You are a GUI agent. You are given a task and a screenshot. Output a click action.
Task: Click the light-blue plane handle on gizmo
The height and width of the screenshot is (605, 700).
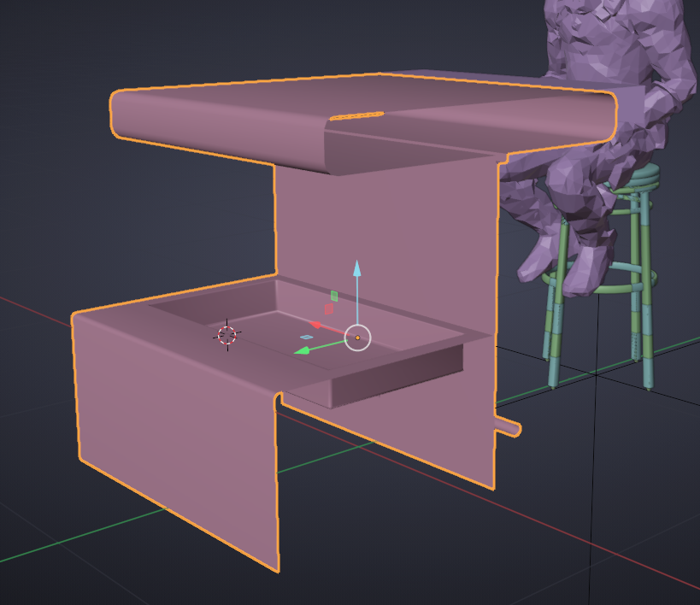tap(307, 337)
